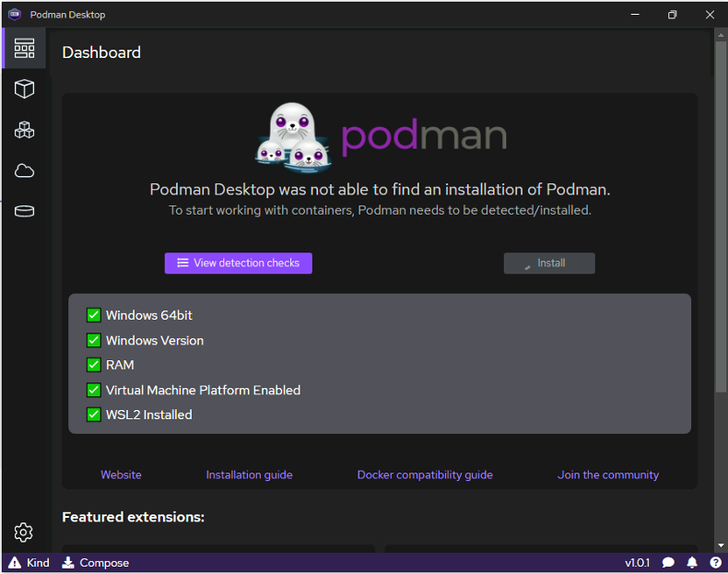Click the Virtual Machine Platform Enabled label
The width and height of the screenshot is (728, 574).
[x=203, y=391]
